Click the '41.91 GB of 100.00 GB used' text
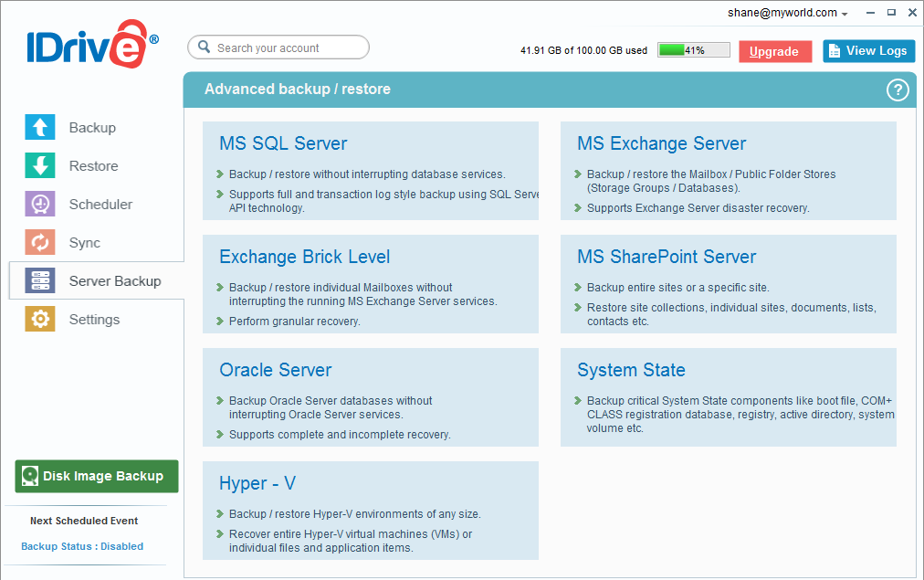Screen dimensions: 924x580 (x=583, y=50)
